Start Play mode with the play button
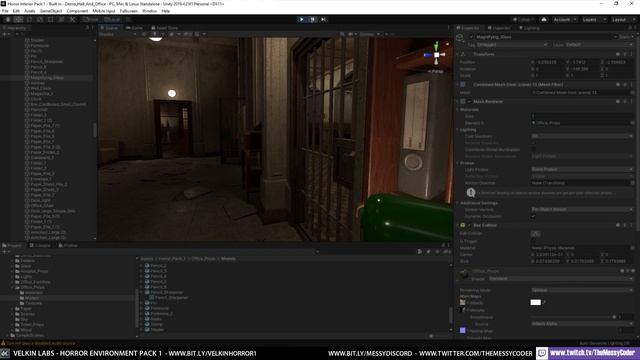640x360 pixels. (x=302, y=20)
